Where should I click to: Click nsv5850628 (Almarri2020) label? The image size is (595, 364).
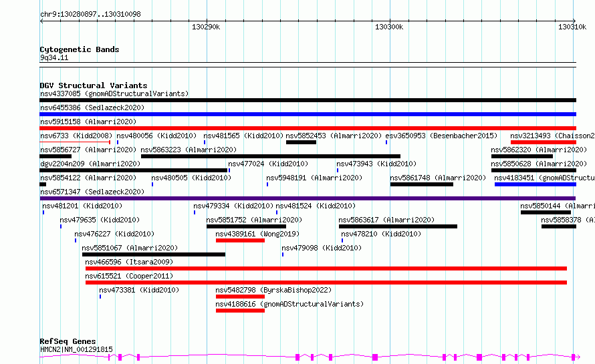[x=539, y=164]
